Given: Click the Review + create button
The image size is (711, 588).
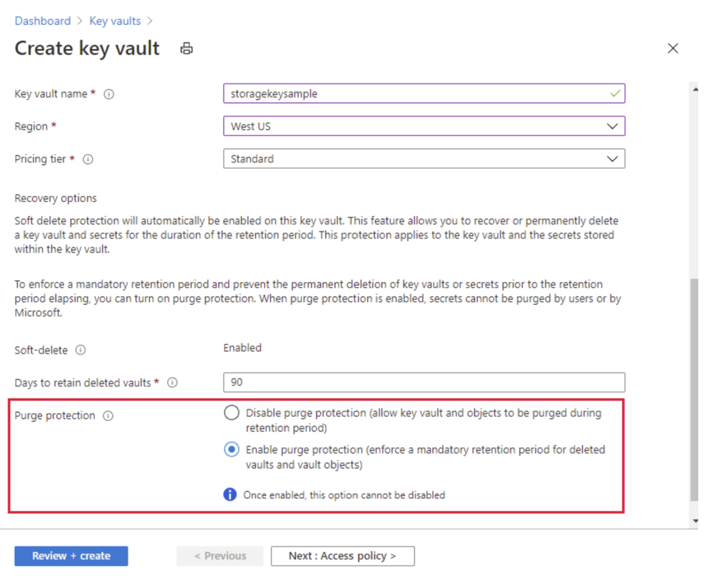Looking at the screenshot, I should 70,556.
